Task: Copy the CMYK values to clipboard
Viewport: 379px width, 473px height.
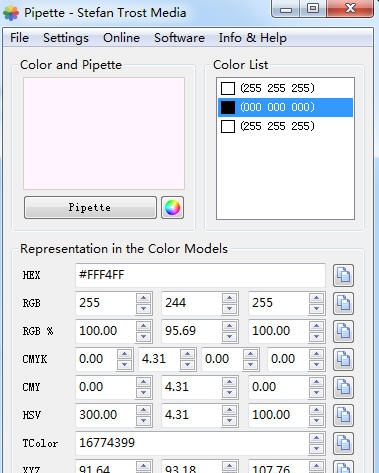Action: pos(343,359)
